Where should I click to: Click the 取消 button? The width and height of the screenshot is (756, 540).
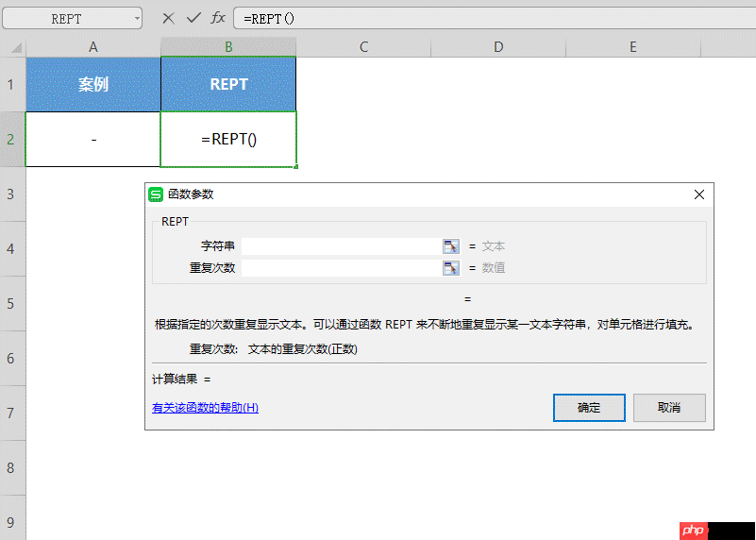click(x=669, y=408)
